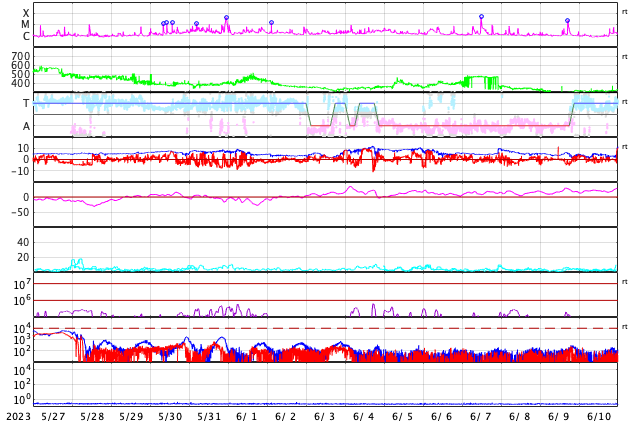Select the M flare class label
The image size is (634, 424).
(25, 25)
